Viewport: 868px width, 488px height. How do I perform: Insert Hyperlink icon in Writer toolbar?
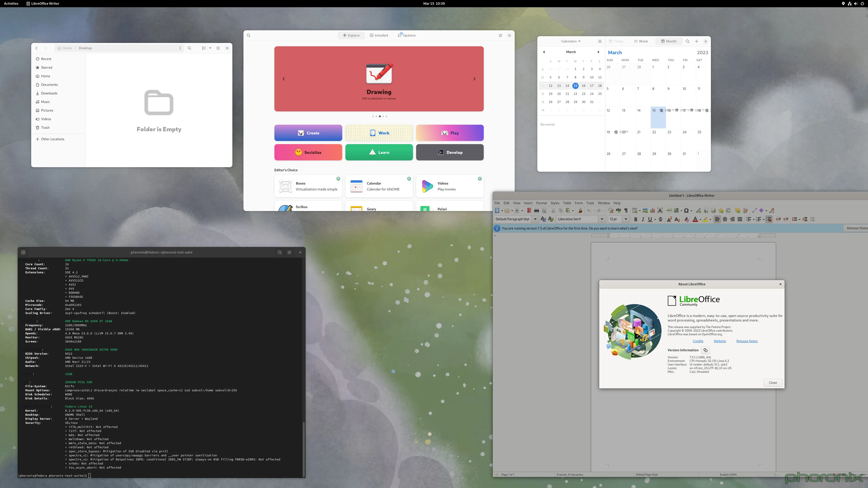(698, 211)
